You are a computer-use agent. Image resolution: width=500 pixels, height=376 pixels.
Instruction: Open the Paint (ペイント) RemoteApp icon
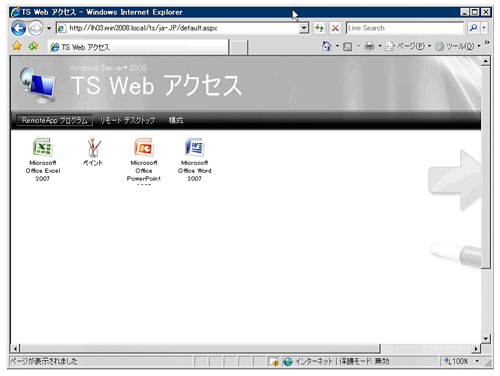click(x=93, y=152)
